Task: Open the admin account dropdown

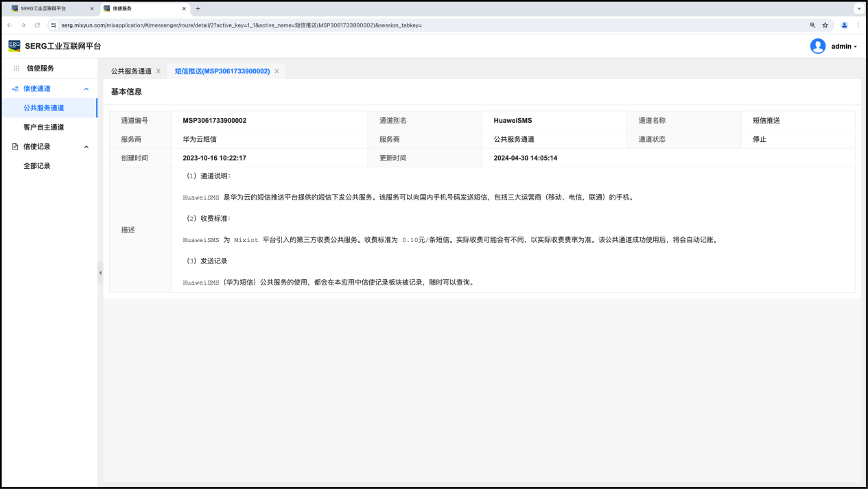Action: tap(844, 47)
